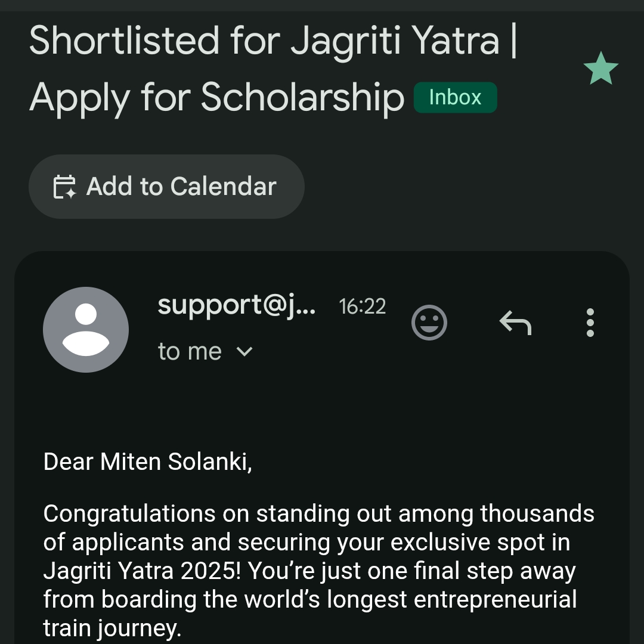Tap the support@j... sender address
Viewport: 644px width, 644px height.
237,305
